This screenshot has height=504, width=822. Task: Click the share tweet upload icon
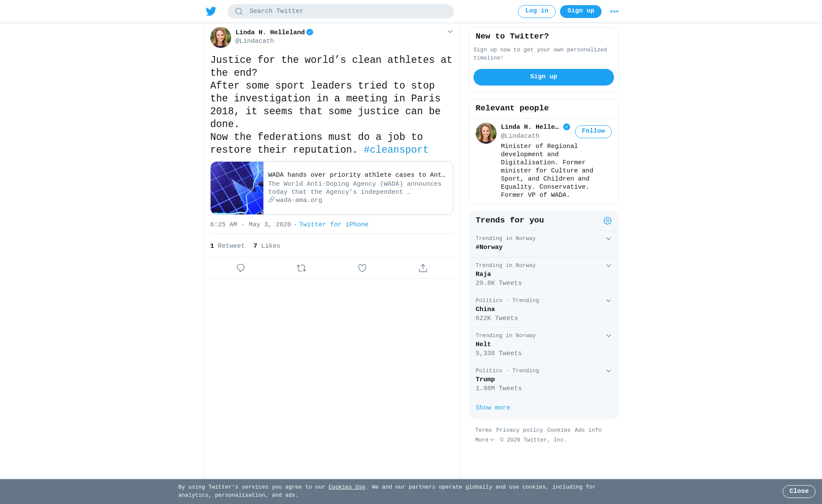423,268
